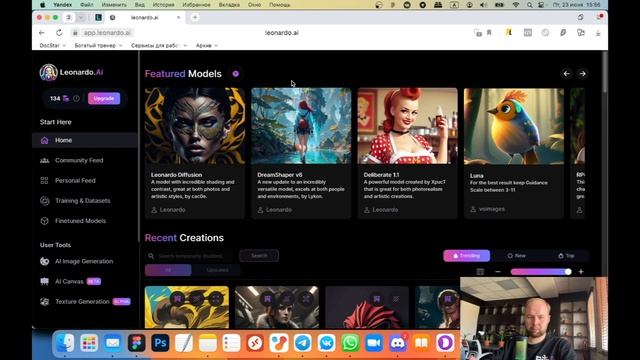Click the expand icon on second creation thumbnail
This screenshot has width=640, height=360.
coord(306,299)
